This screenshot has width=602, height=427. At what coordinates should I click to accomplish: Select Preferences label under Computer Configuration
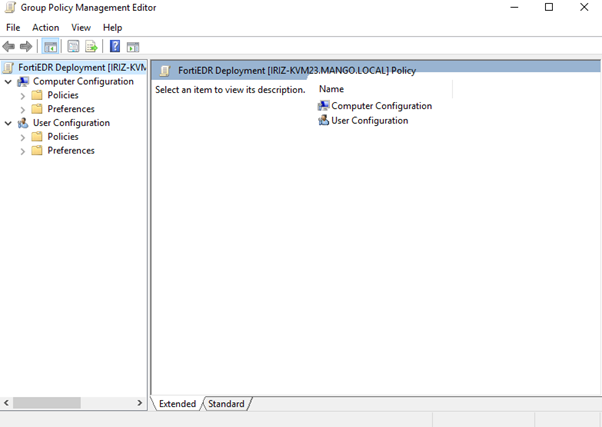[x=71, y=109]
